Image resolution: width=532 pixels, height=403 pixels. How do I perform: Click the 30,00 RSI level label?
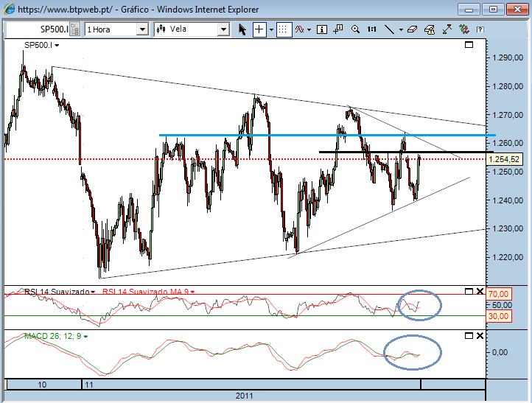498,316
